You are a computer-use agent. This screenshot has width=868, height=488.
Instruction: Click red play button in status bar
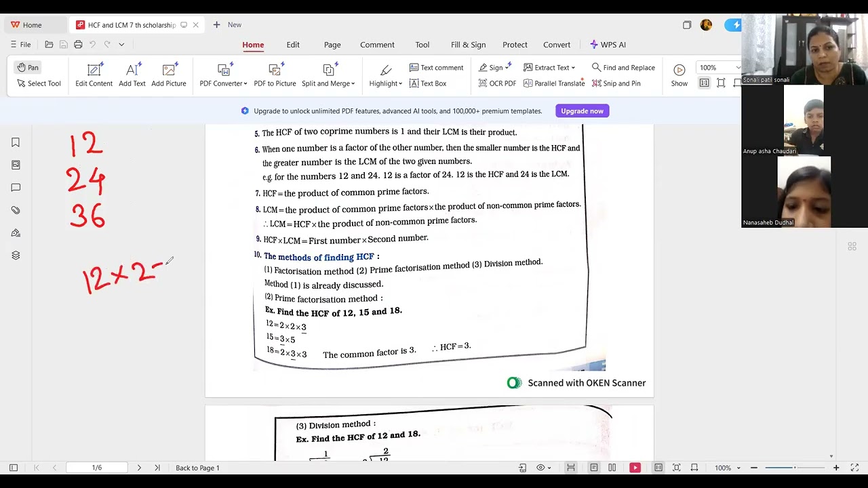(635, 468)
